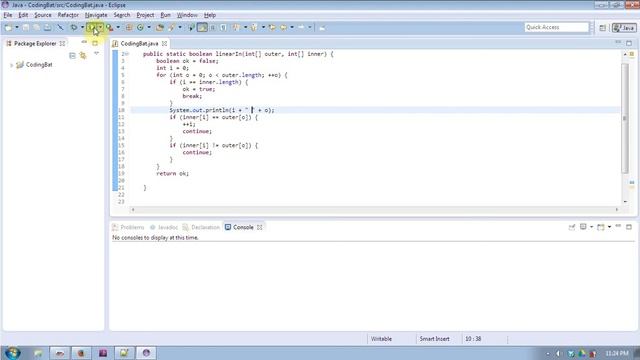Switch to the Problems tab

click(128, 227)
